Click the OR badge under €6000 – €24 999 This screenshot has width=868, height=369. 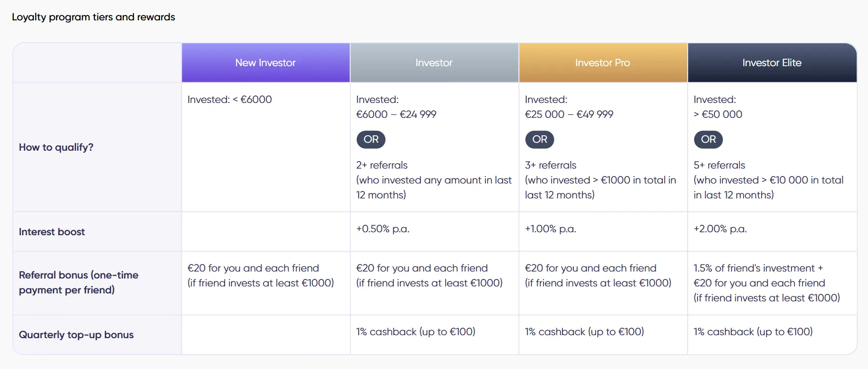coord(371,139)
